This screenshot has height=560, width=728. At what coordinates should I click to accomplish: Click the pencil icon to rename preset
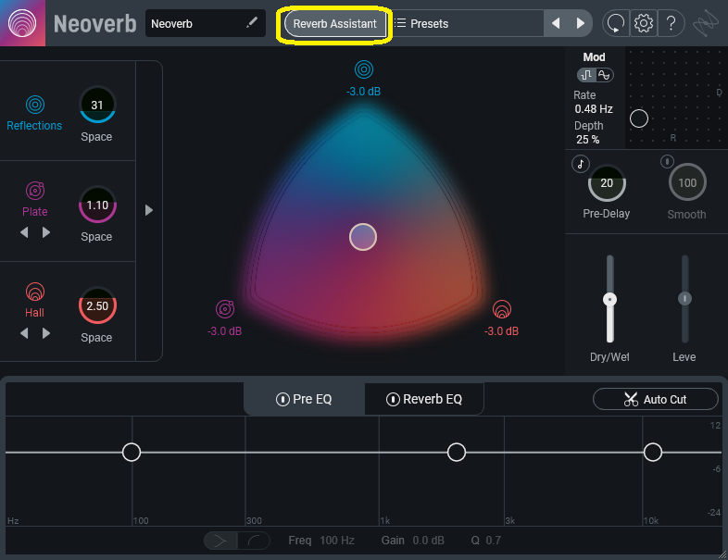tap(252, 23)
